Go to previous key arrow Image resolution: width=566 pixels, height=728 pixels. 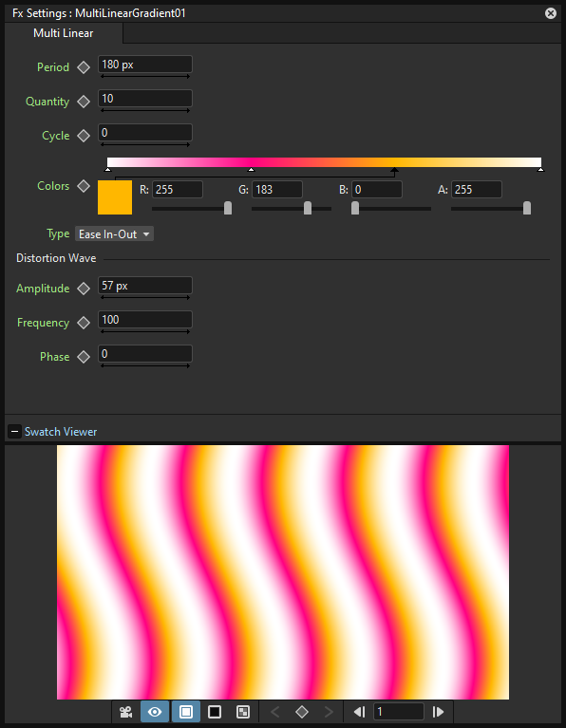coord(275,712)
